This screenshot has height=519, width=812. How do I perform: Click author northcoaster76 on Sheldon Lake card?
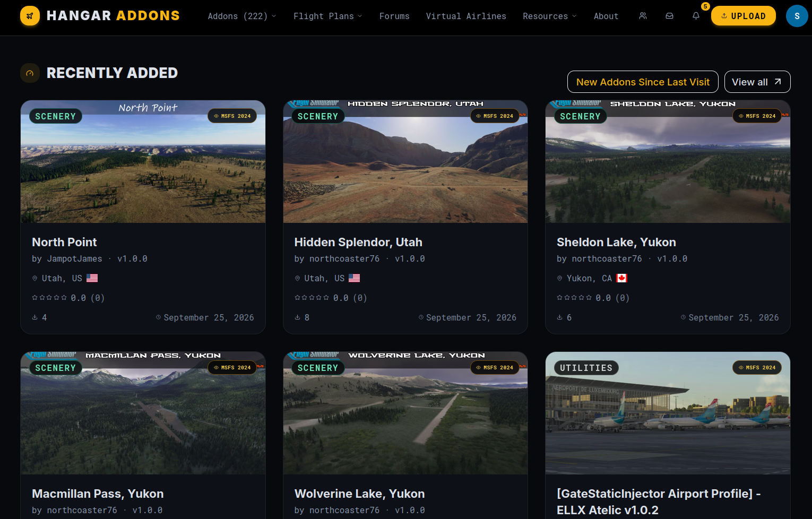point(607,258)
